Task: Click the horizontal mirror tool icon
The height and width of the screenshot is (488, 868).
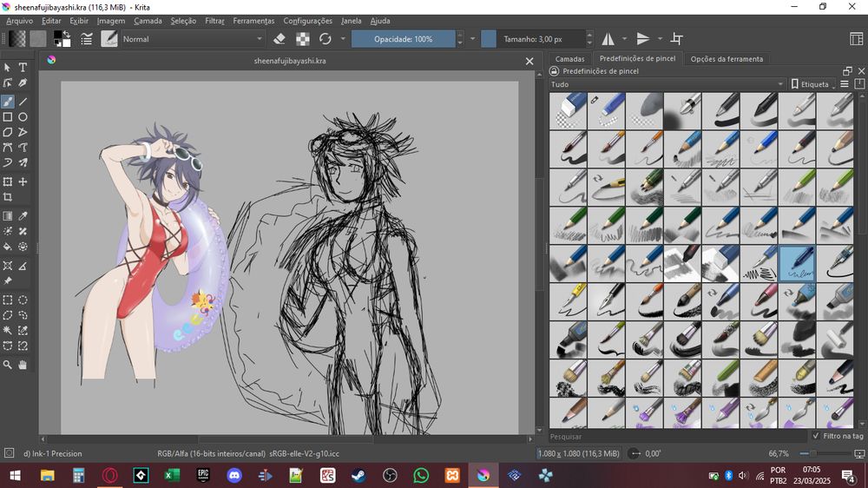Action: 608,39
